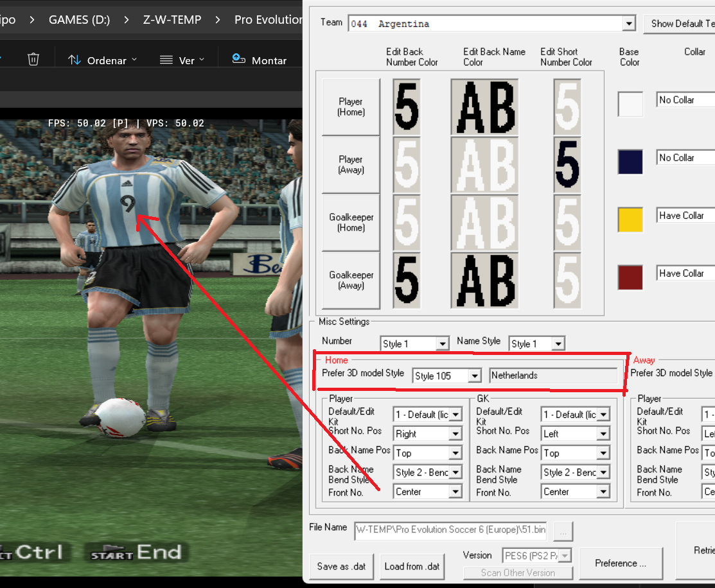Open GAMES (D:) breadcrumb folder
This screenshot has width=715, height=588.
click(80, 20)
